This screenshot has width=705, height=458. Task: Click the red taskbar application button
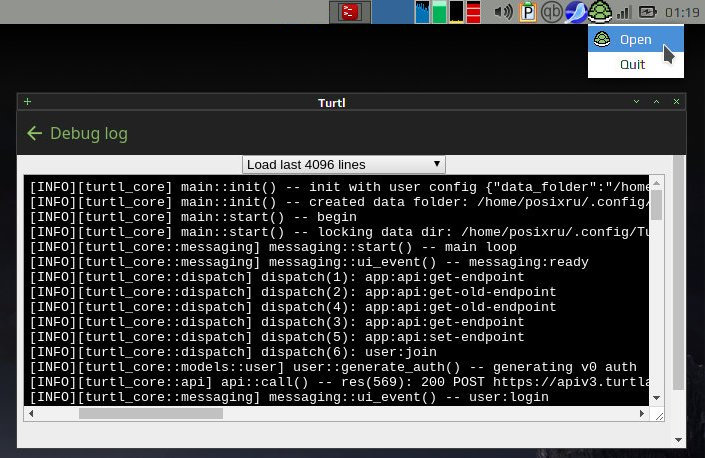pos(350,12)
